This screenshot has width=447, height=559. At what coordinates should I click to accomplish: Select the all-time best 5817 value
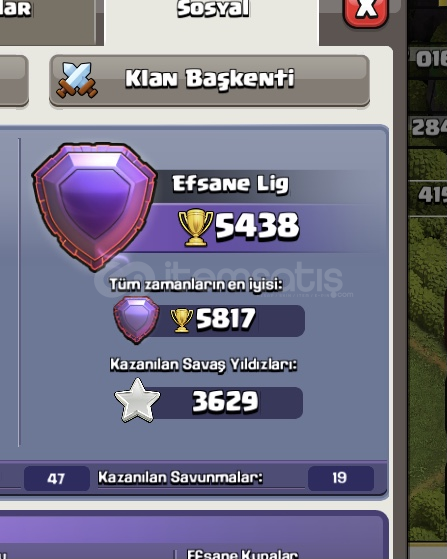pyautogui.click(x=226, y=318)
